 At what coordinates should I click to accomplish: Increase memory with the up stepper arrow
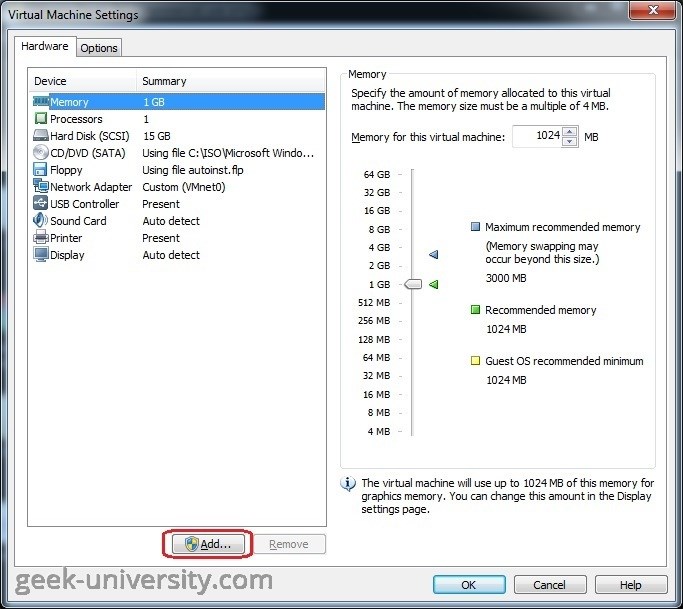coord(569,132)
